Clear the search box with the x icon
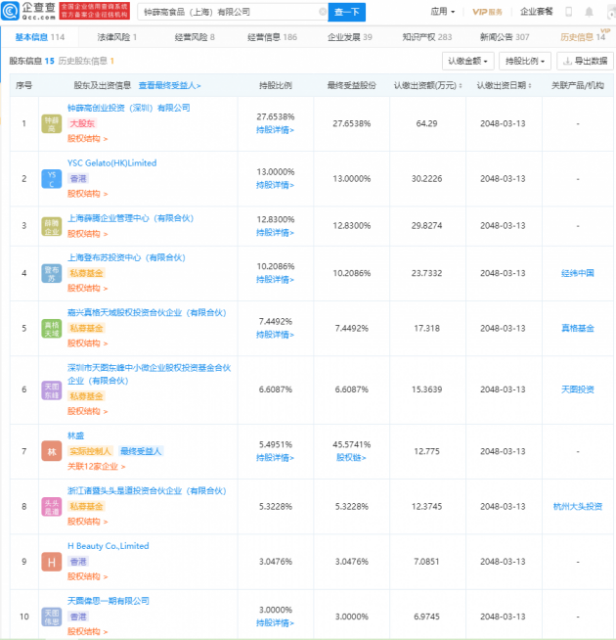 pos(322,12)
